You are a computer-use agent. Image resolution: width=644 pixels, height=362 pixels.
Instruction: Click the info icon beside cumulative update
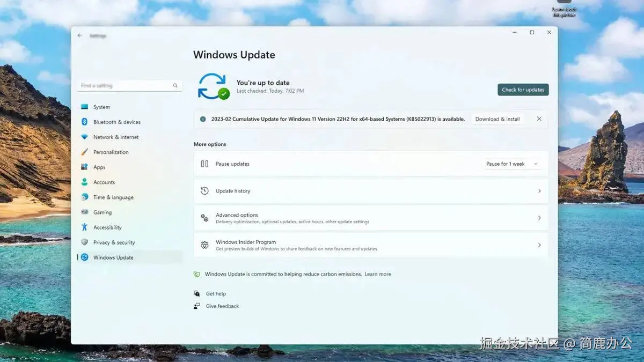point(203,119)
